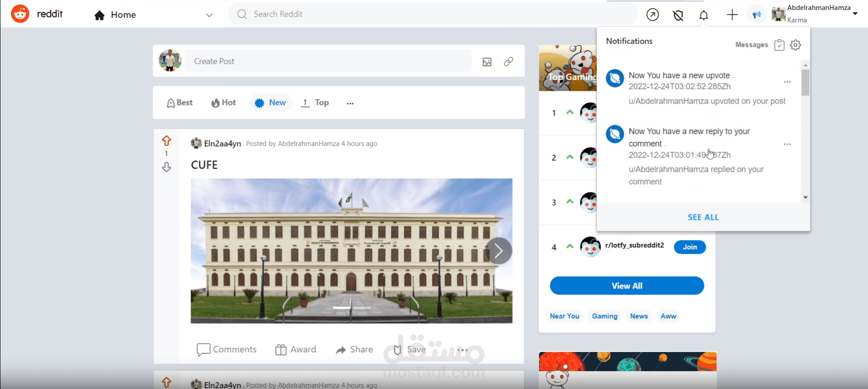Click the rank 3 green up arrow
Viewport: 868px width, 389px height.
[570, 202]
